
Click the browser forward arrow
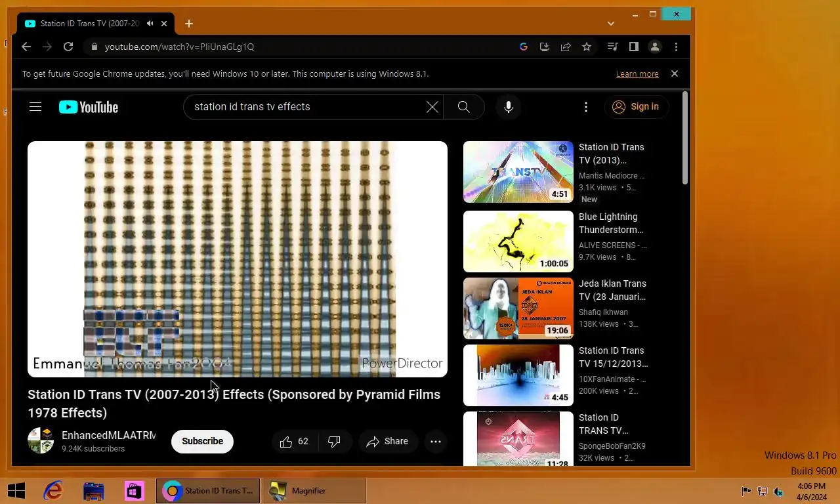click(x=47, y=47)
